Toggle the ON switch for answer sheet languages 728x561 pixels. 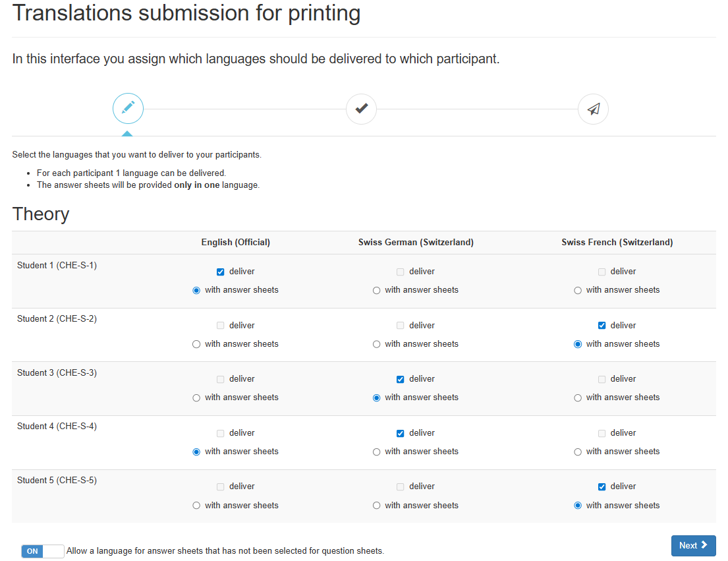(x=42, y=551)
